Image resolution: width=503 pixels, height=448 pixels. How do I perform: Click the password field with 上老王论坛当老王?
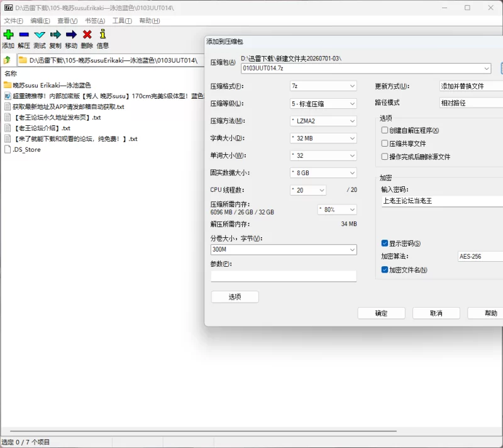tap(443, 201)
